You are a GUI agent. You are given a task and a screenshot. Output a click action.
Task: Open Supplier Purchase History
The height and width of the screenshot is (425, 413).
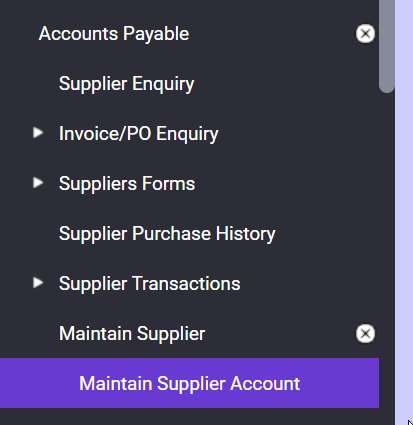(167, 234)
